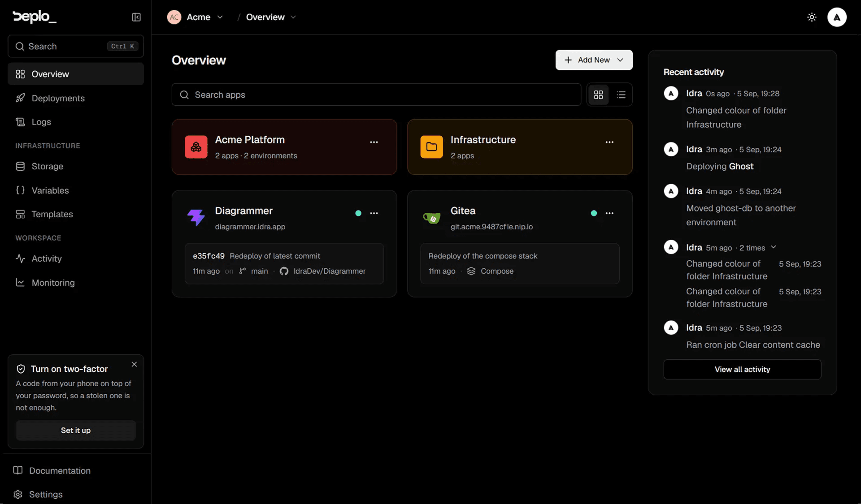Click Moved ghost-db activity text
Viewport: 861px width, 504px height.
point(741,215)
